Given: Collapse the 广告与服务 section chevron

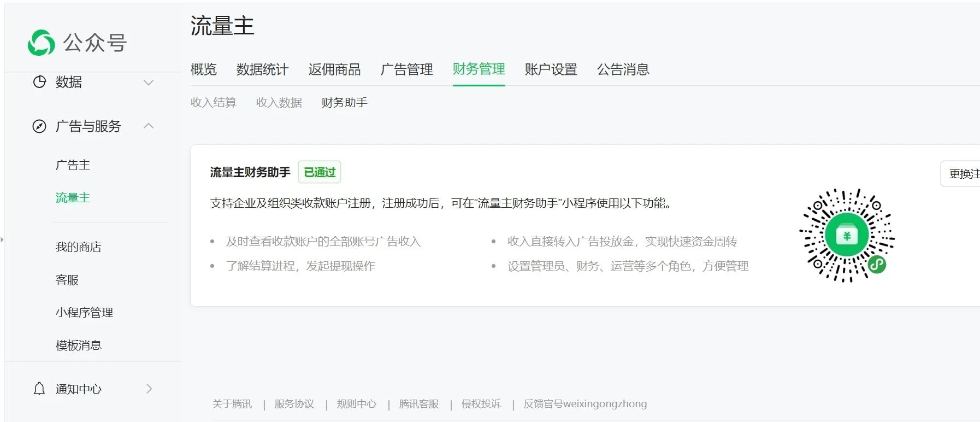Looking at the screenshot, I should [149, 126].
